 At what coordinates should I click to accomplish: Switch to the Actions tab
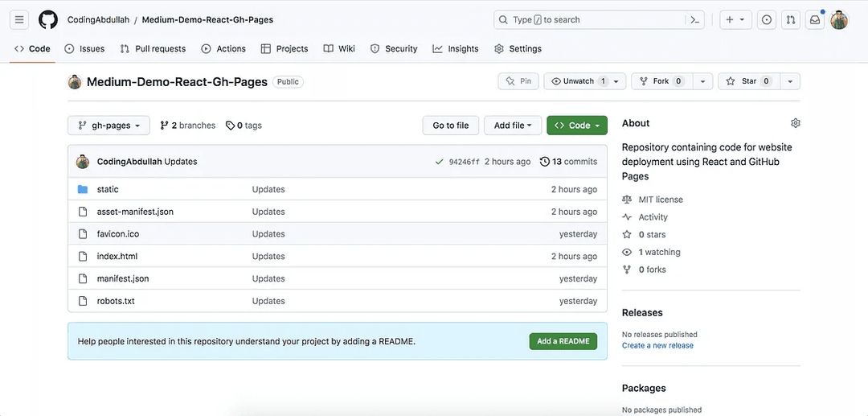(x=223, y=49)
